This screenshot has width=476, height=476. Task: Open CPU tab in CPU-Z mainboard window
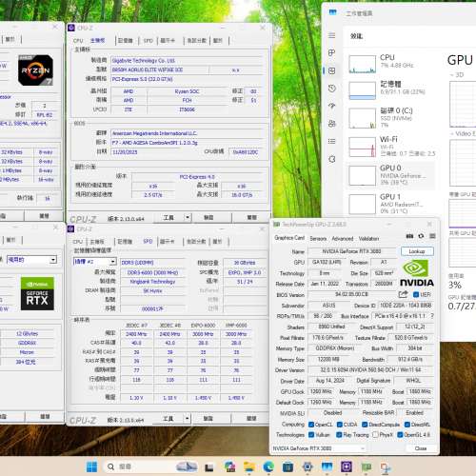pyautogui.click(x=78, y=41)
